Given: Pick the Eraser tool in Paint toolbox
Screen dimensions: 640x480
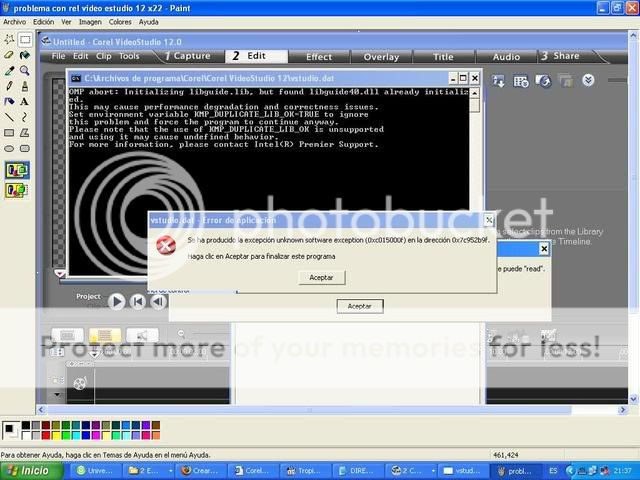Looking at the screenshot, I should (9, 55).
